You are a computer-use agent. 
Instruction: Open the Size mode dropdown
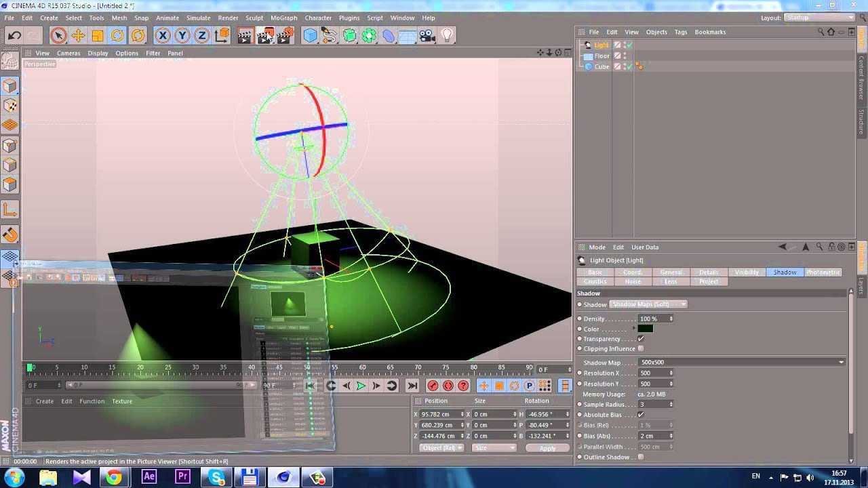click(494, 448)
